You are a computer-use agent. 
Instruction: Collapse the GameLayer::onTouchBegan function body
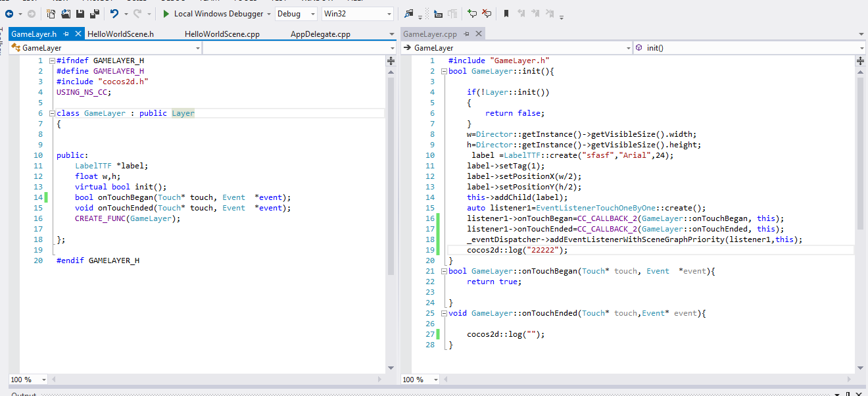point(444,271)
